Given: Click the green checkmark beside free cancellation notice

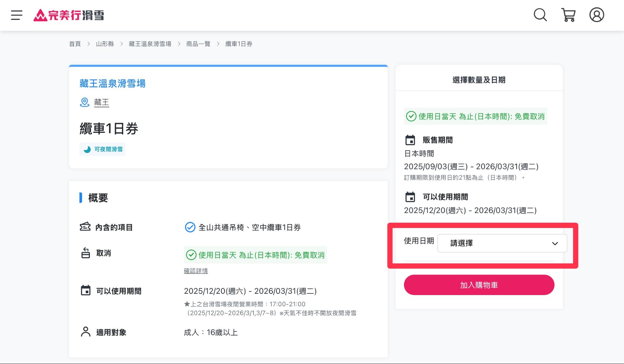Looking at the screenshot, I should [190, 255].
